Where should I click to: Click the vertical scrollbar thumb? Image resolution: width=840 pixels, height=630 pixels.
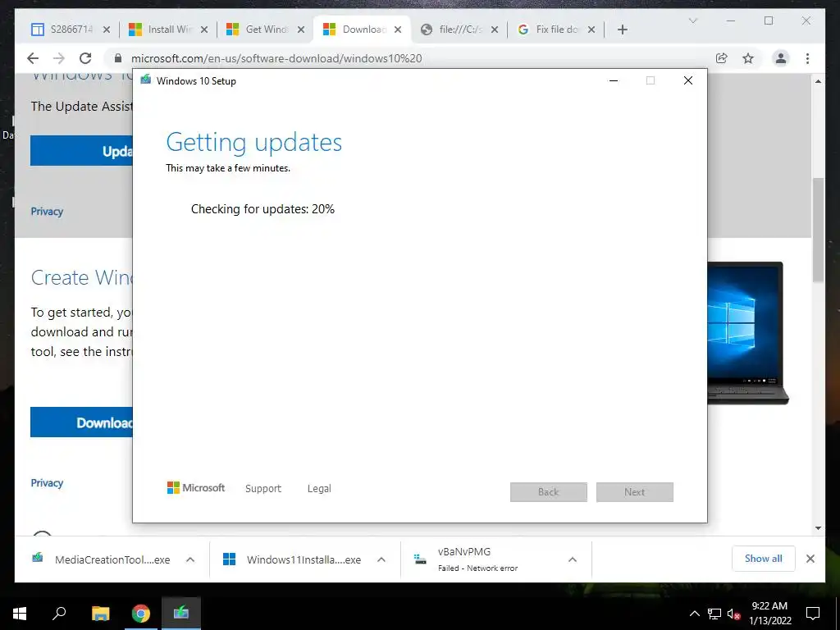(x=818, y=230)
